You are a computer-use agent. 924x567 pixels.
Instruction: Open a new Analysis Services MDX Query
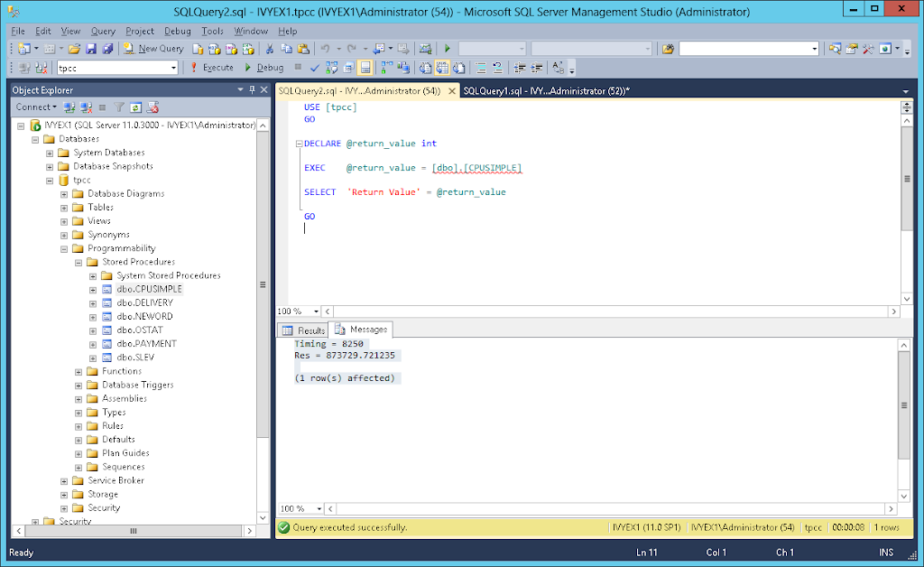[215, 49]
